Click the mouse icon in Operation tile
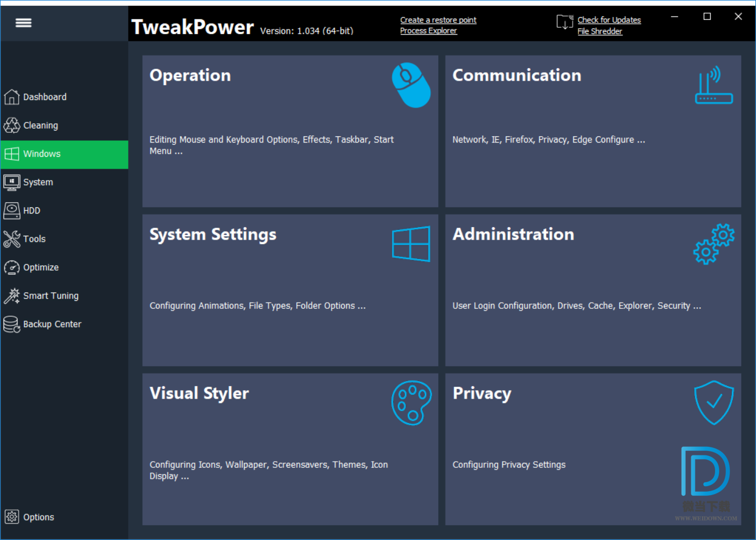This screenshot has width=756, height=540. (x=411, y=85)
